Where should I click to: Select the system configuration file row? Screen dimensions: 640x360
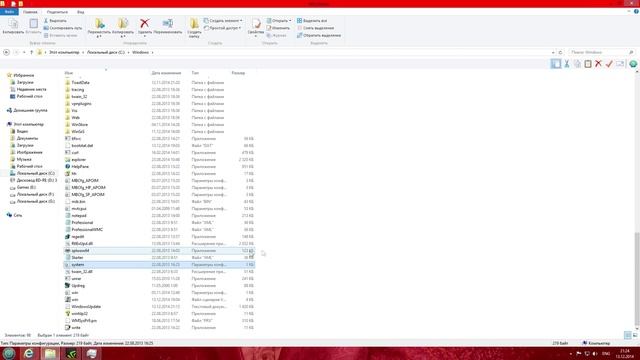160,264
